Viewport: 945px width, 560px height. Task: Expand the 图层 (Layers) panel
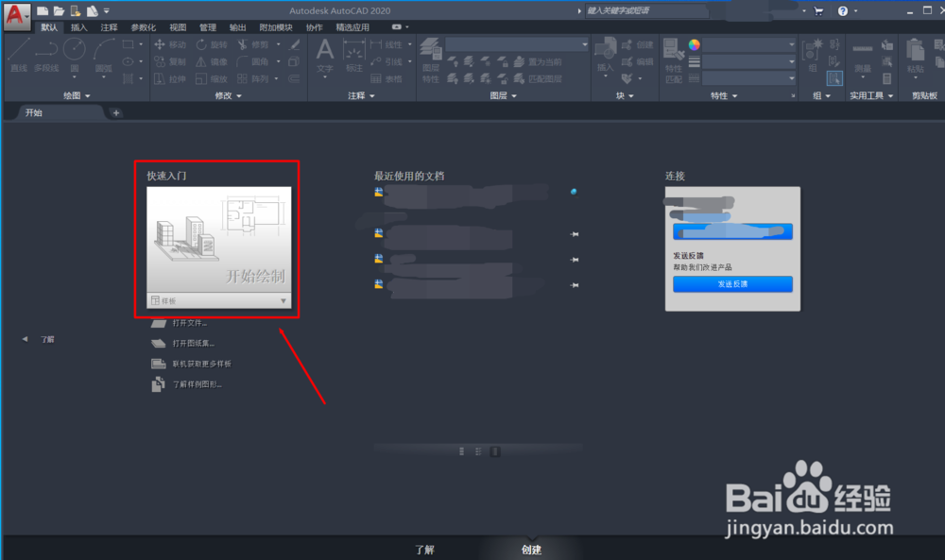point(504,95)
